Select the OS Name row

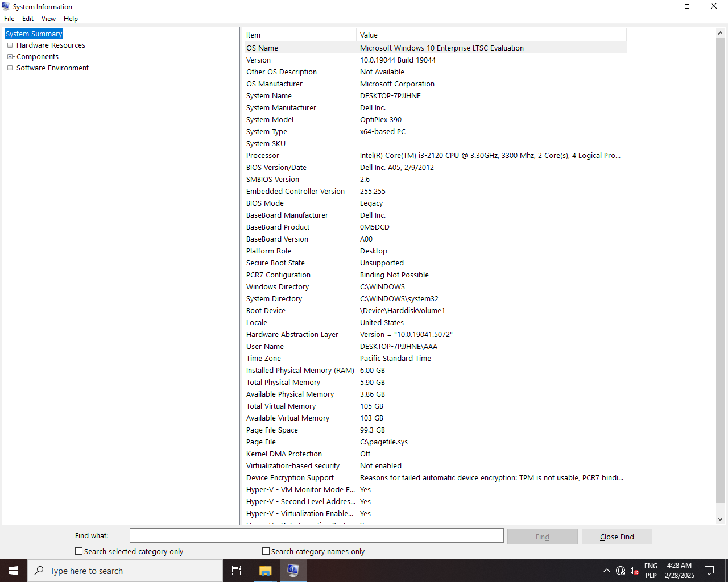(436, 48)
